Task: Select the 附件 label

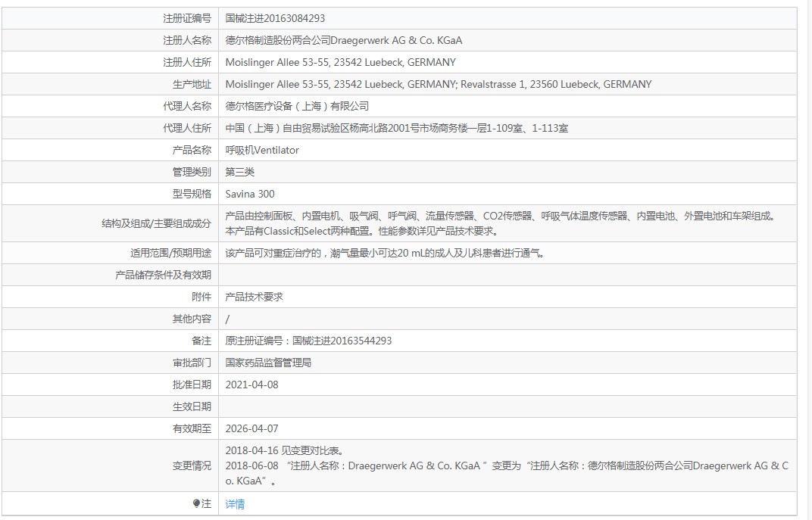Action: click(201, 297)
